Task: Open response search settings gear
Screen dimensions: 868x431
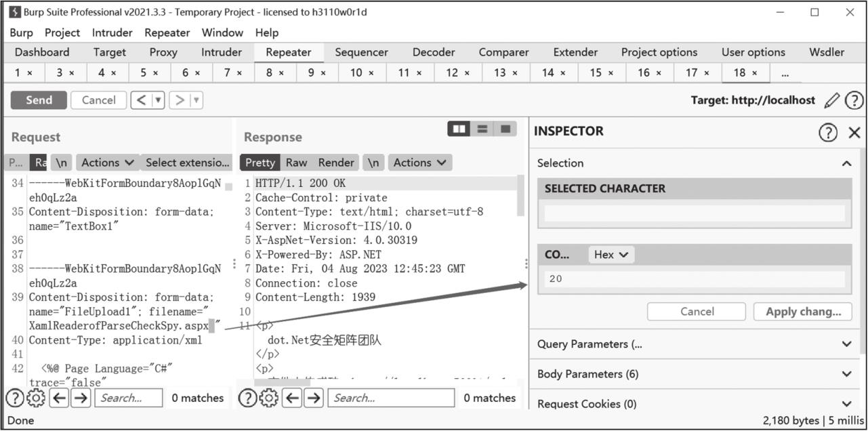Action: (269, 398)
